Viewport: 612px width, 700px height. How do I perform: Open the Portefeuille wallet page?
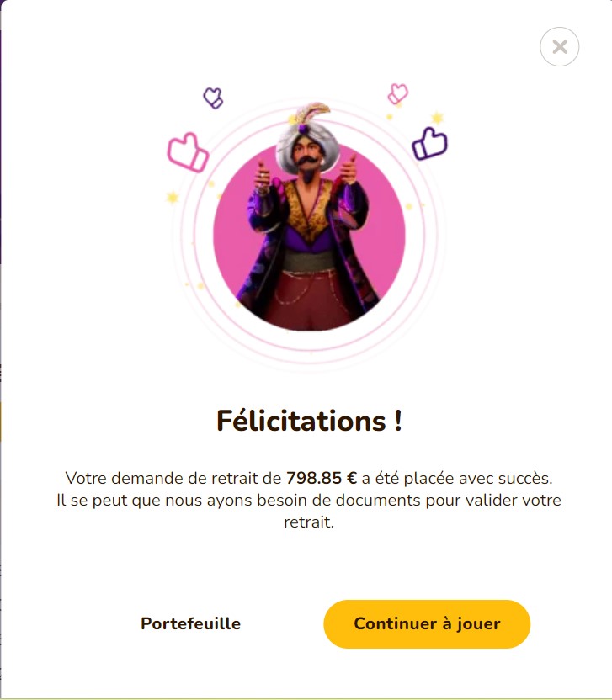tap(191, 623)
